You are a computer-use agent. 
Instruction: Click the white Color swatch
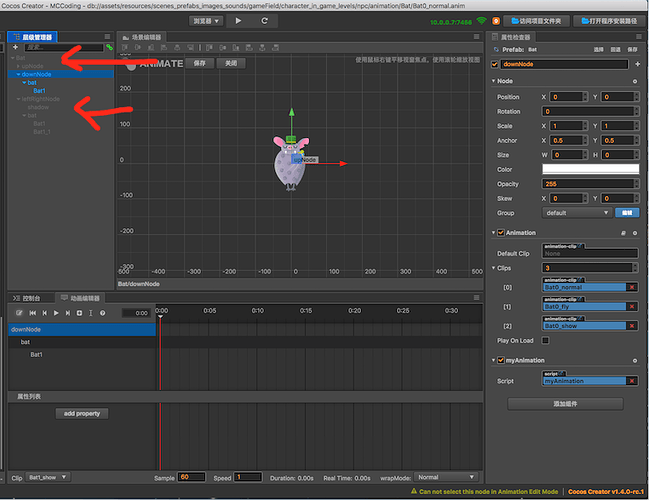coord(591,169)
